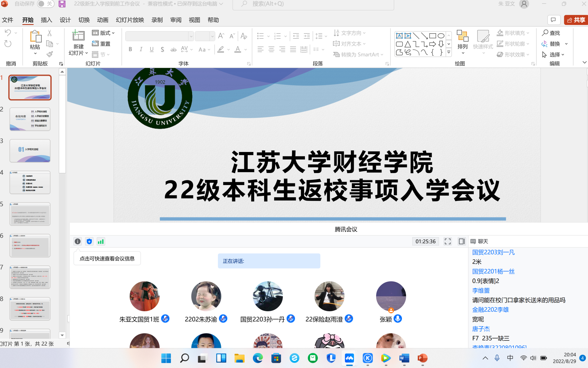Click the meeting security shield icon
The width and height of the screenshot is (588, 368).
pyautogui.click(x=89, y=242)
